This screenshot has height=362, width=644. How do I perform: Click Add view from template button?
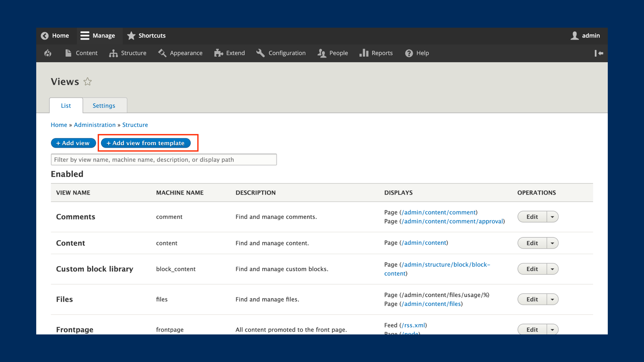[x=146, y=143]
